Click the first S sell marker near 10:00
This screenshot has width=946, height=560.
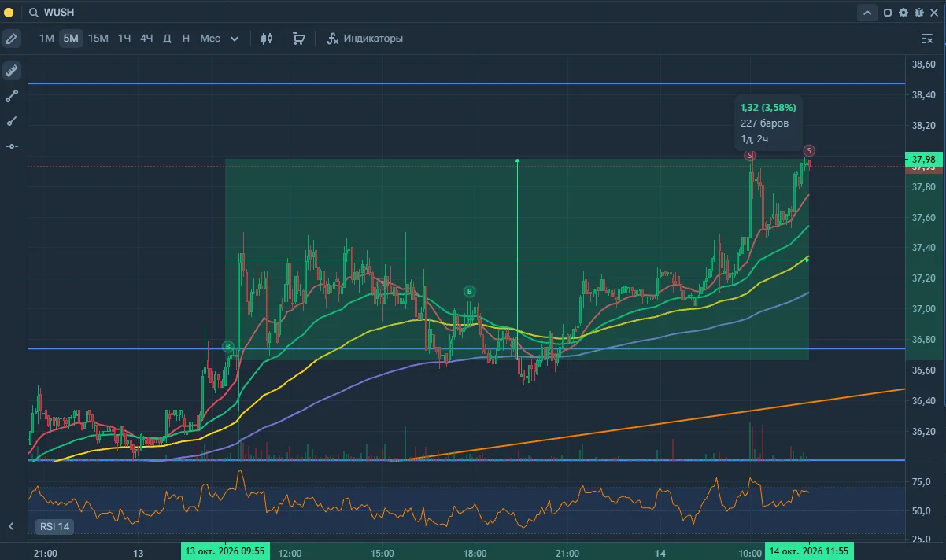[x=750, y=156]
